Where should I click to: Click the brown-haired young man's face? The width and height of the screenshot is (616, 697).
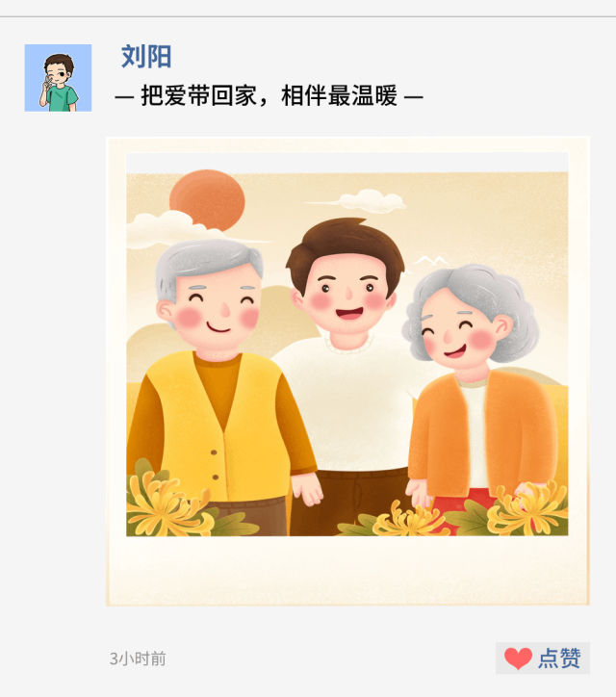(347, 297)
